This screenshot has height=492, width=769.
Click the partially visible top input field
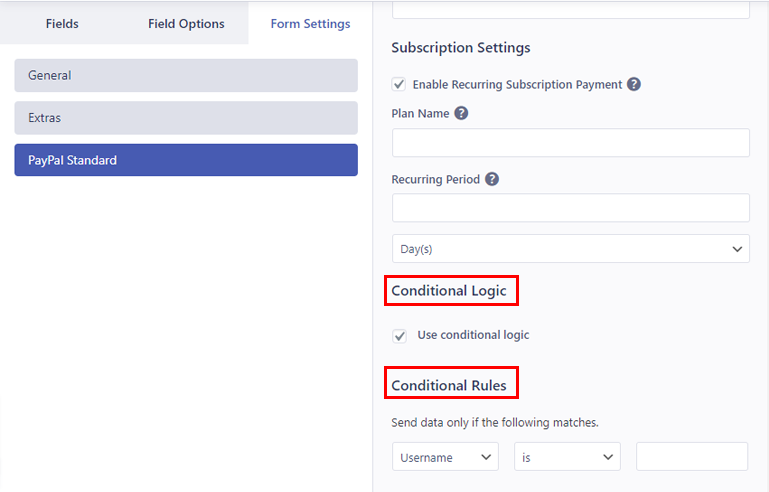[570, 9]
